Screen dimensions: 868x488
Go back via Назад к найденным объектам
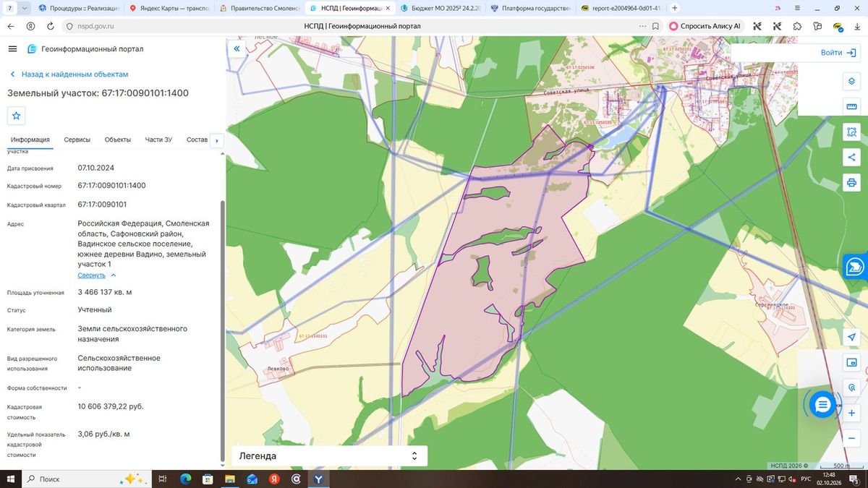(69, 74)
